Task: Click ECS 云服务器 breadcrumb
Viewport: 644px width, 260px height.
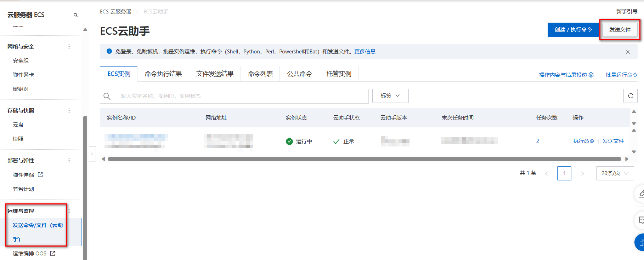Action: (115, 12)
